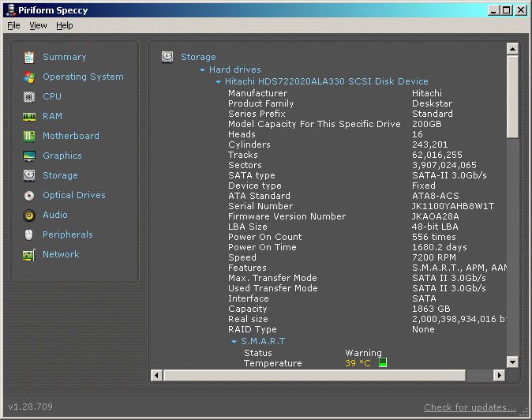Collapse the Hitachi HDS722020ALA330 disk node
Viewport: 532px width, 420px height.
pos(218,82)
